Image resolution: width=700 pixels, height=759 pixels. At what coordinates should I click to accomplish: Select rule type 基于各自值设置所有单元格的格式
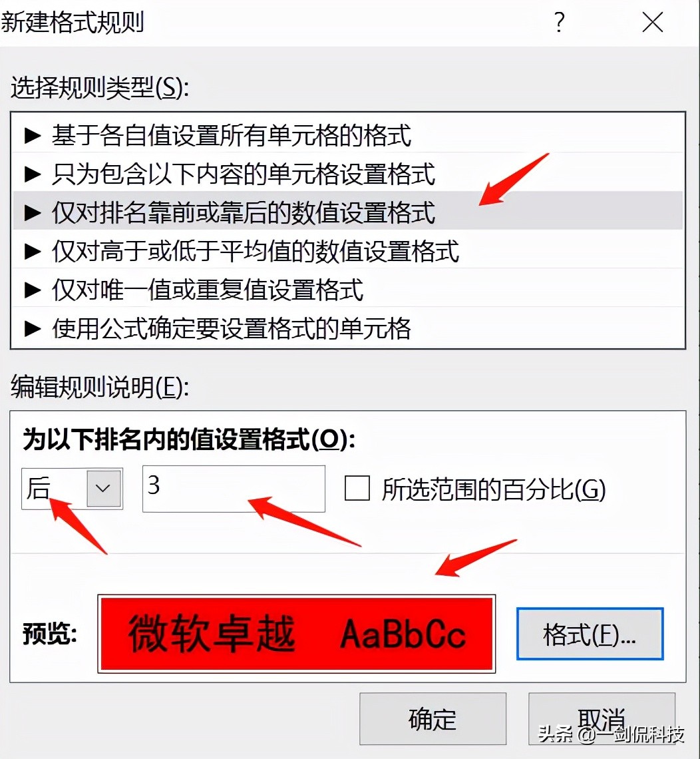[347, 135]
